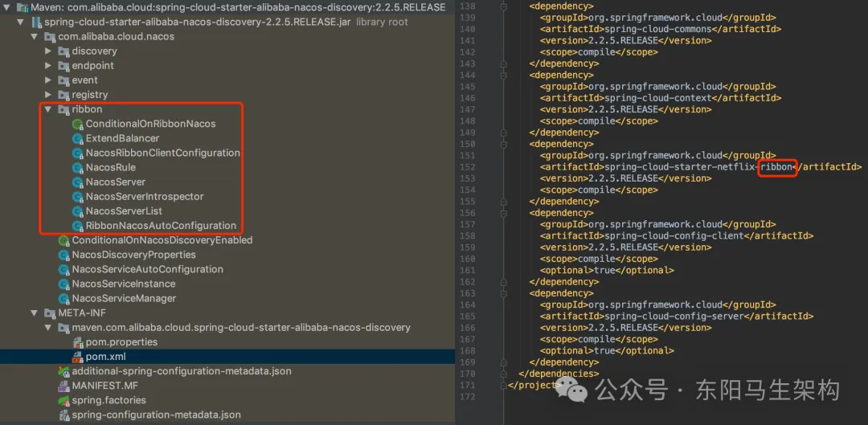Click the NacosServiceAutoConfiguration class icon

point(63,269)
